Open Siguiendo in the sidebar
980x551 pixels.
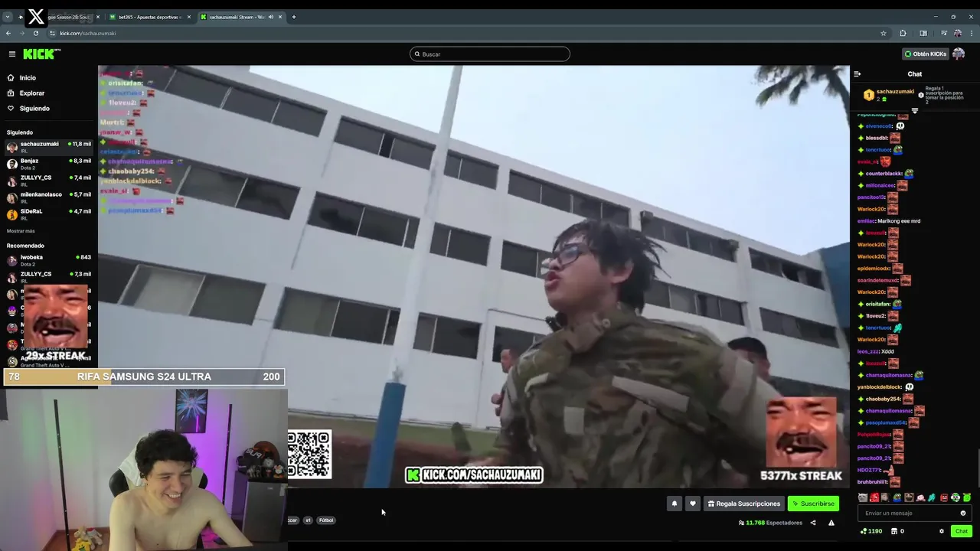[x=34, y=108]
